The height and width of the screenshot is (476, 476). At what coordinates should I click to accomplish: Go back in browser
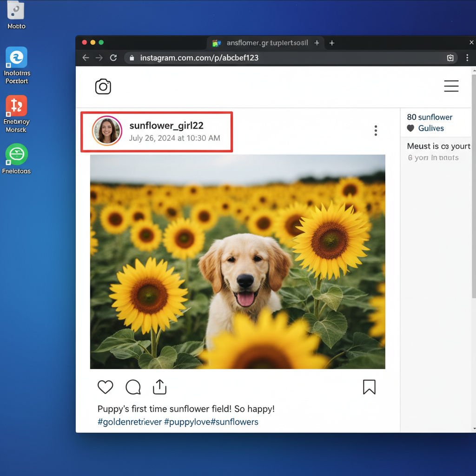pos(86,58)
